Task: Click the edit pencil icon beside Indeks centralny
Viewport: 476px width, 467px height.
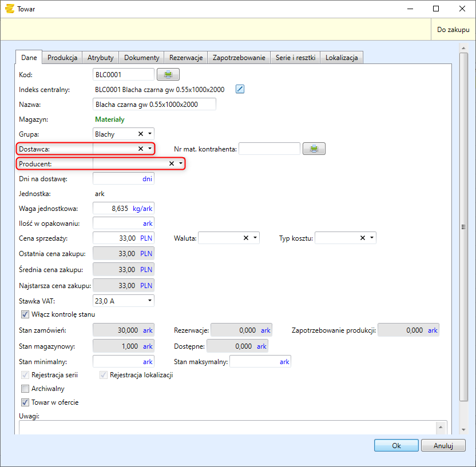Action: pyautogui.click(x=240, y=89)
